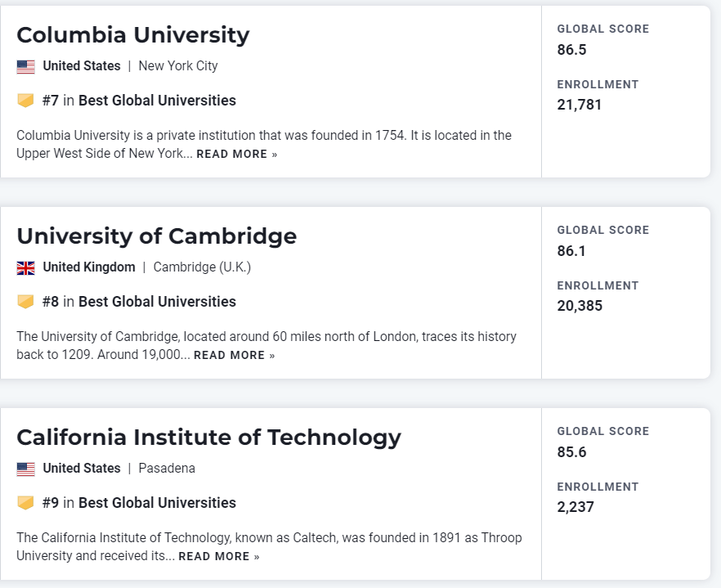Expand Columbia University description with Read More
721x588 pixels.
coord(236,155)
